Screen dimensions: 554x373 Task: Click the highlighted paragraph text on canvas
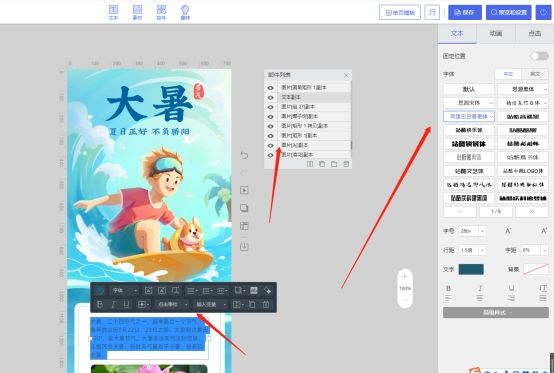(x=150, y=338)
